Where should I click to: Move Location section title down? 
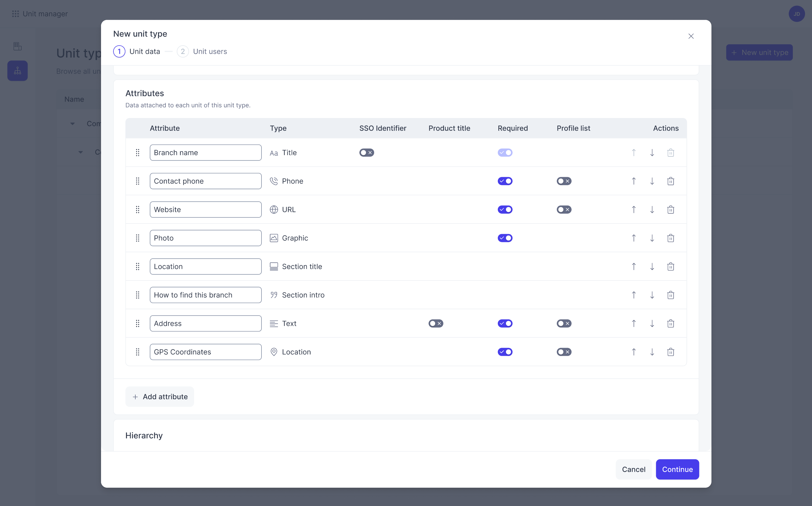652,267
